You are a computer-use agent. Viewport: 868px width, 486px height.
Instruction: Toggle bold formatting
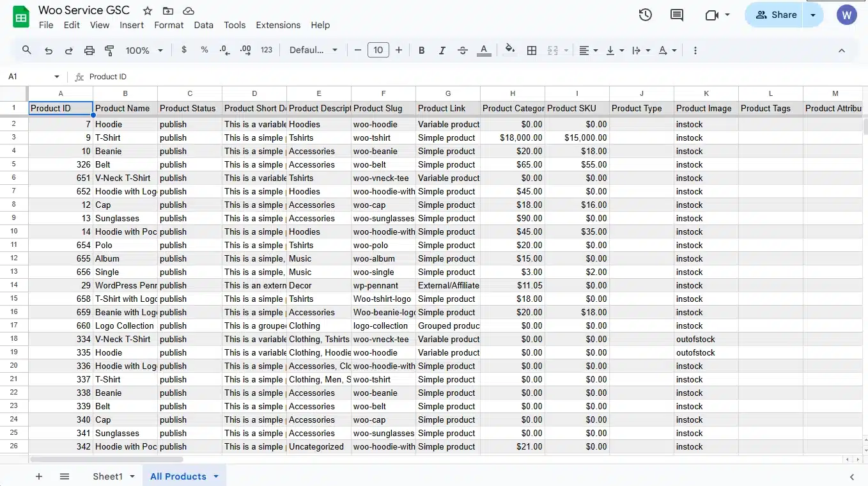(x=421, y=51)
